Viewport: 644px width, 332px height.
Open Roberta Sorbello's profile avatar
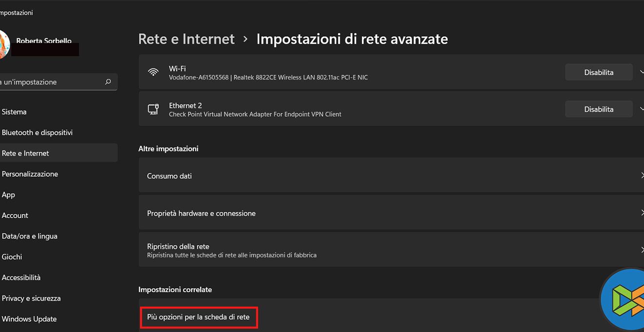point(4,44)
